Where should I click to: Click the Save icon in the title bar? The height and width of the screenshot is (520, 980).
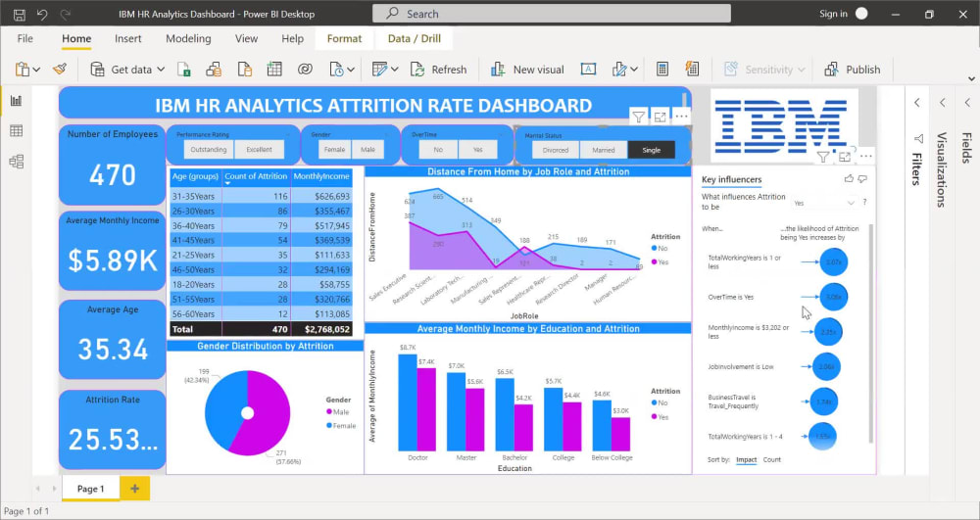point(20,14)
